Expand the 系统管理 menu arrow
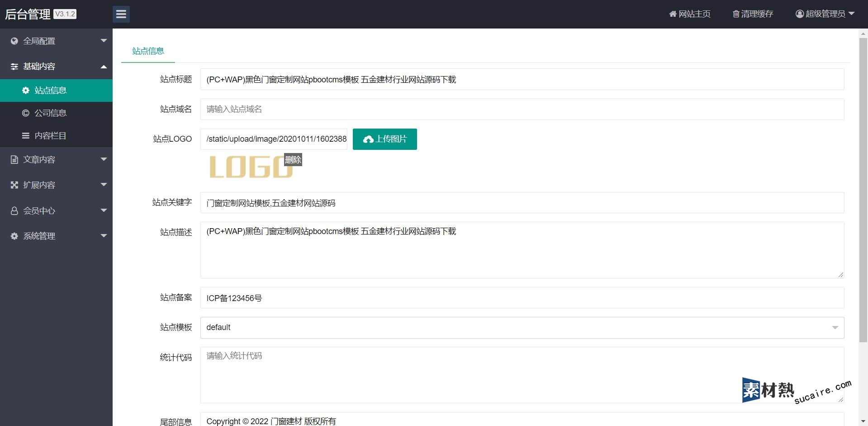 coord(104,236)
